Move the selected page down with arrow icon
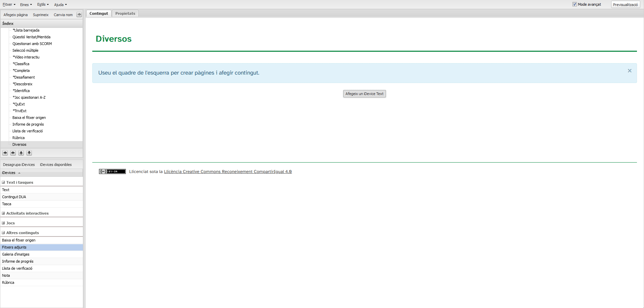 coord(29,153)
